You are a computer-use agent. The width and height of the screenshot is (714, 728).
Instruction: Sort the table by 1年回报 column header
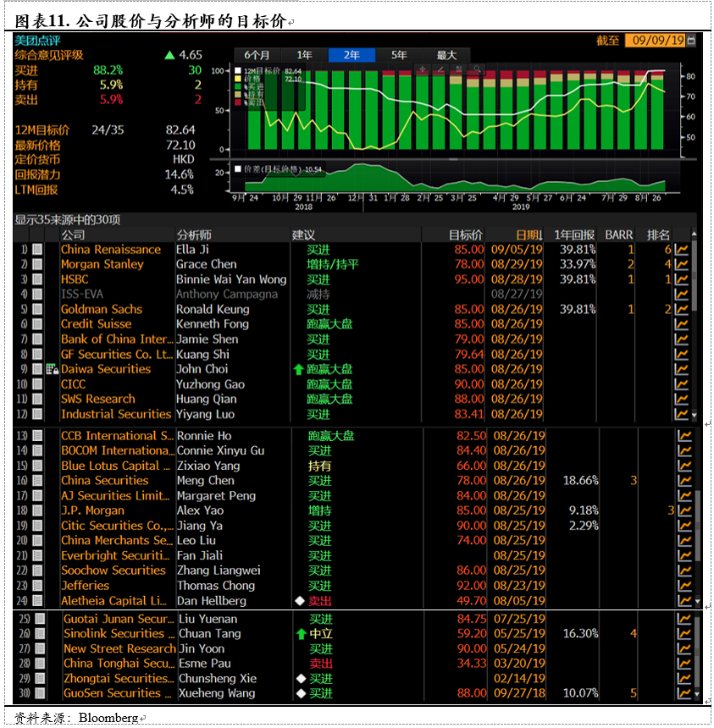click(x=574, y=235)
